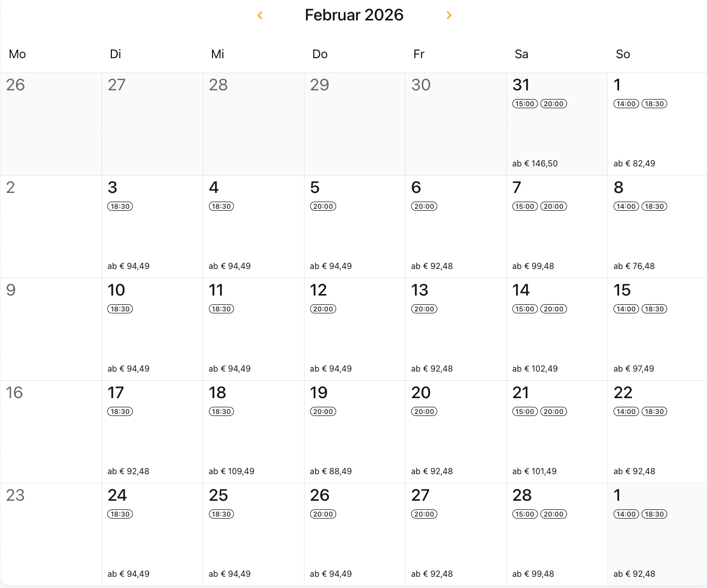The image size is (707, 588).
Task: Select the 20:00 showtime on February 27
Action: (424, 514)
